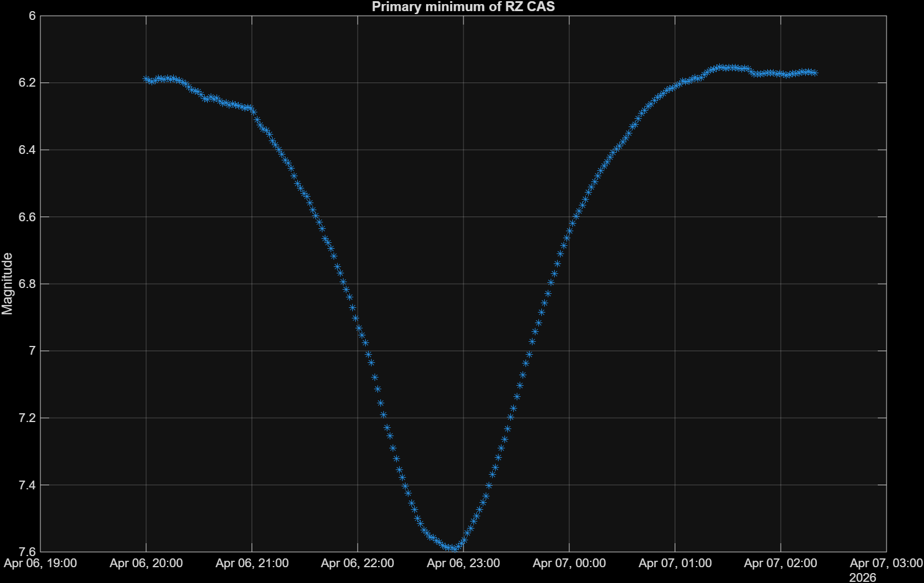Select the y-axis tick label "7"
Screen dimensions: 924x583
coord(32,351)
